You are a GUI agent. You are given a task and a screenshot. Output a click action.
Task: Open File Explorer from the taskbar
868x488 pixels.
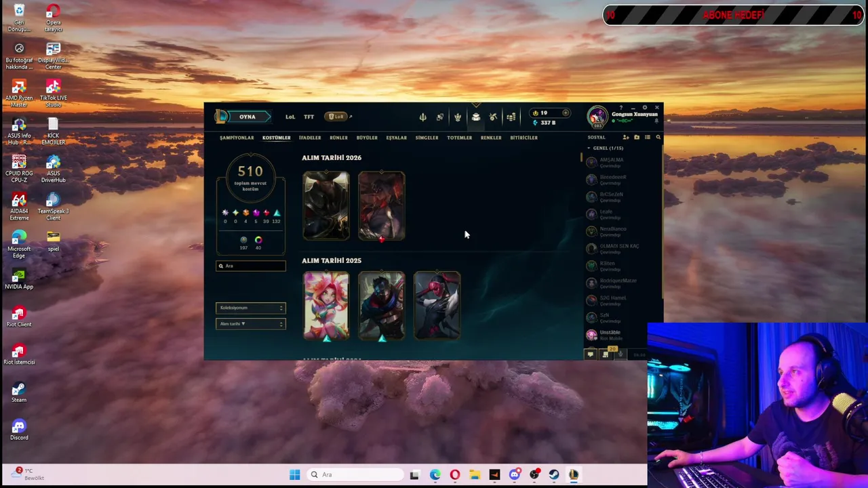[x=474, y=474]
